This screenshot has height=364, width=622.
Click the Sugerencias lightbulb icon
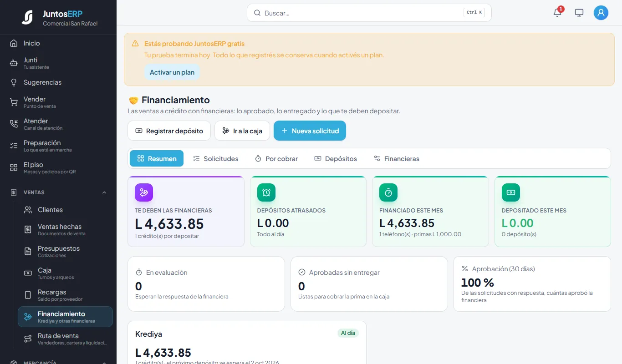point(14,82)
